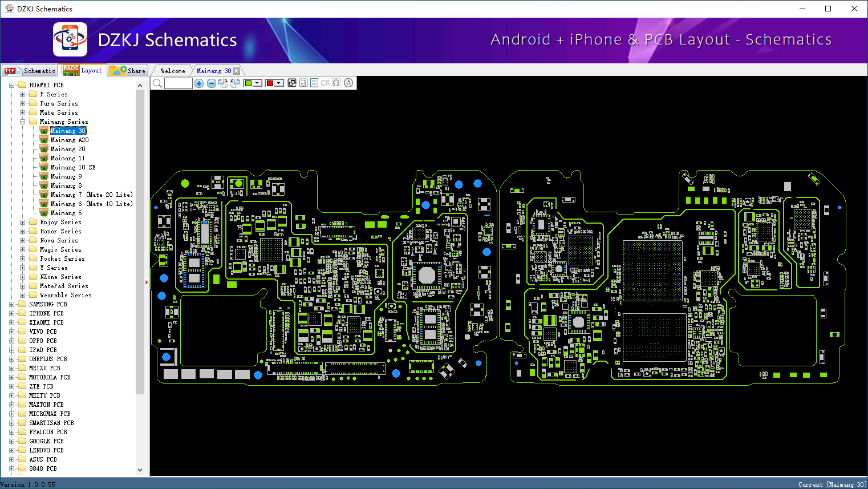The height and width of the screenshot is (489, 868).
Task: Click the overlapping windows layer icon
Action: point(292,83)
